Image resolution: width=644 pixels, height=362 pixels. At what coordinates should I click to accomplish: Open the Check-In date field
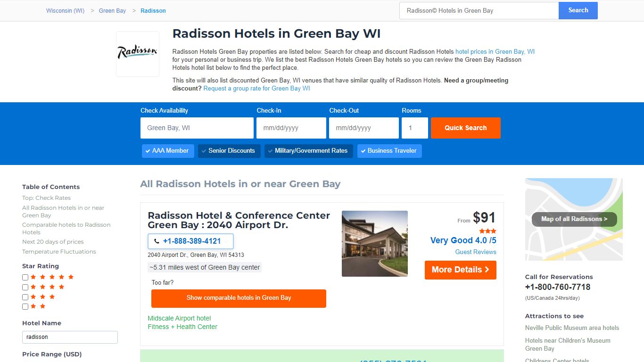point(291,128)
